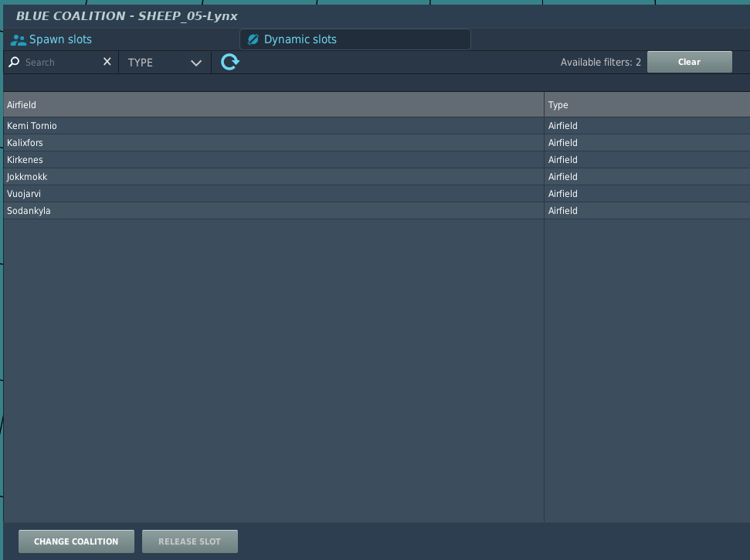Expand the TYPE dropdown chevron arrow

click(x=196, y=63)
